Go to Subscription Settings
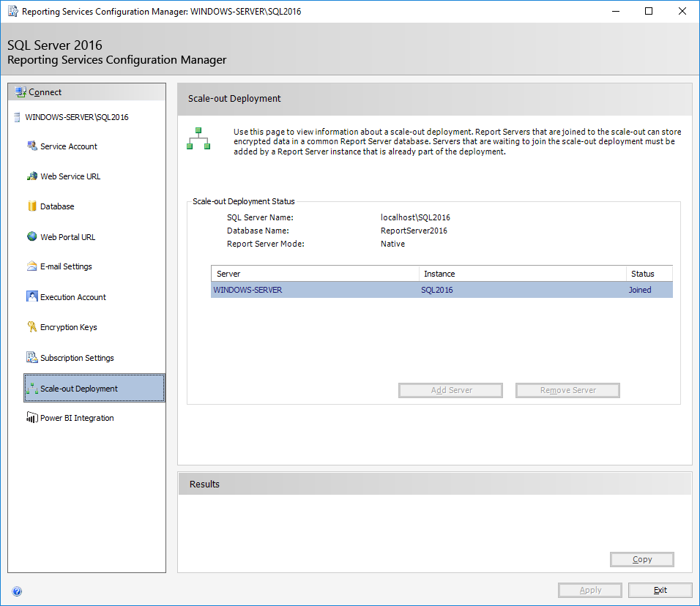The height and width of the screenshot is (606, 700). point(77,358)
